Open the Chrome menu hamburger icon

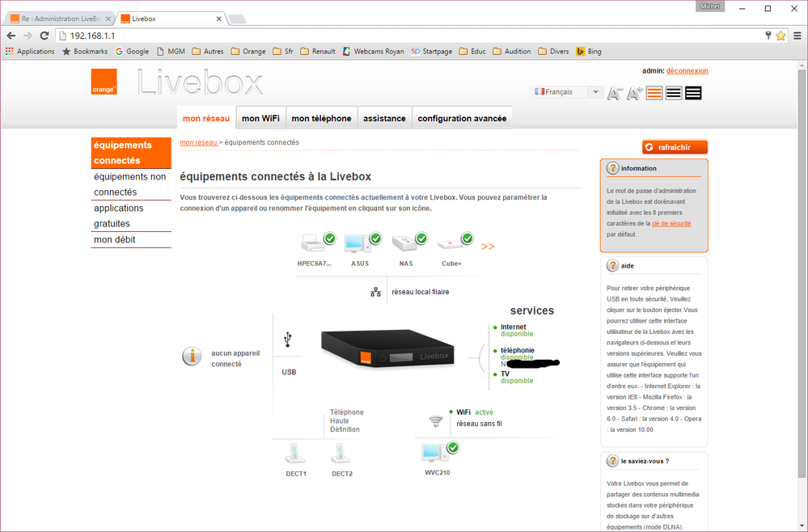click(797, 36)
